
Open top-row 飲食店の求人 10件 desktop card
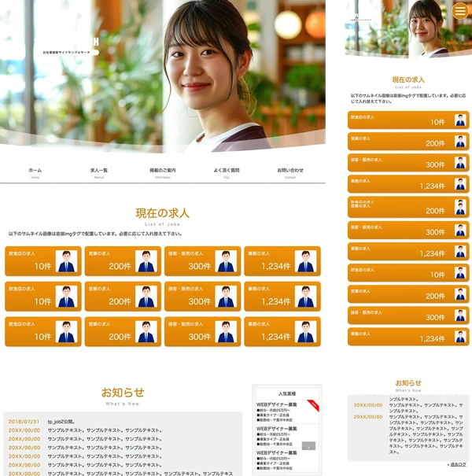[43, 261]
